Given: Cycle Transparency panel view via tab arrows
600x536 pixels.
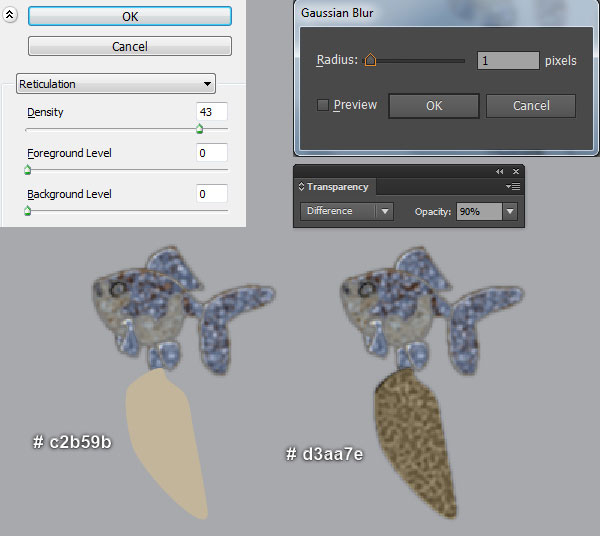Looking at the screenshot, I should point(301,187).
